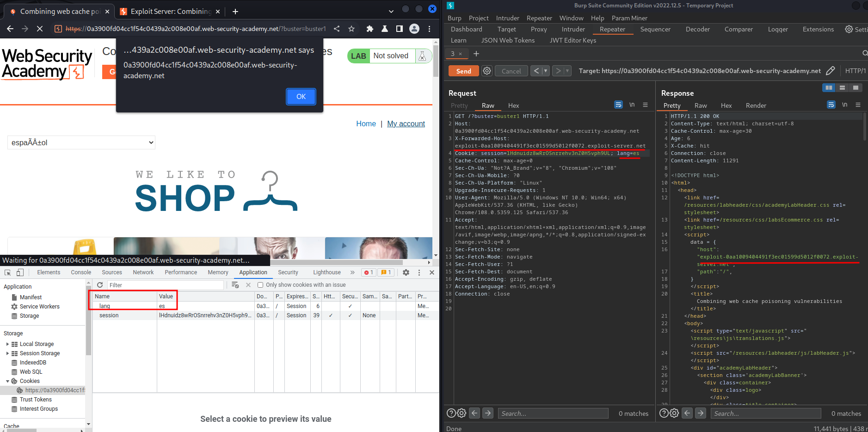Screen dimensions: 868x432
Task: Select the Render view of the Response
Action: (756, 105)
